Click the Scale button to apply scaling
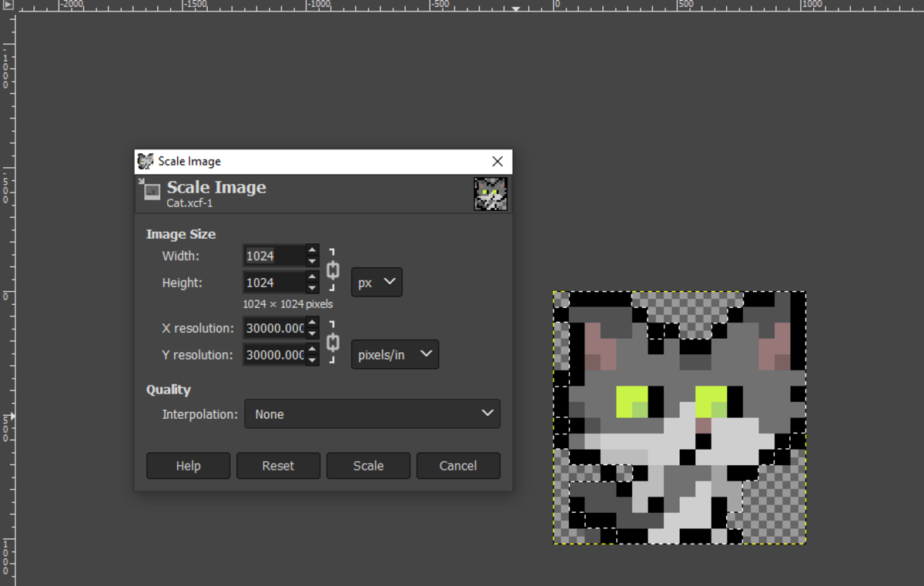 pyautogui.click(x=368, y=465)
